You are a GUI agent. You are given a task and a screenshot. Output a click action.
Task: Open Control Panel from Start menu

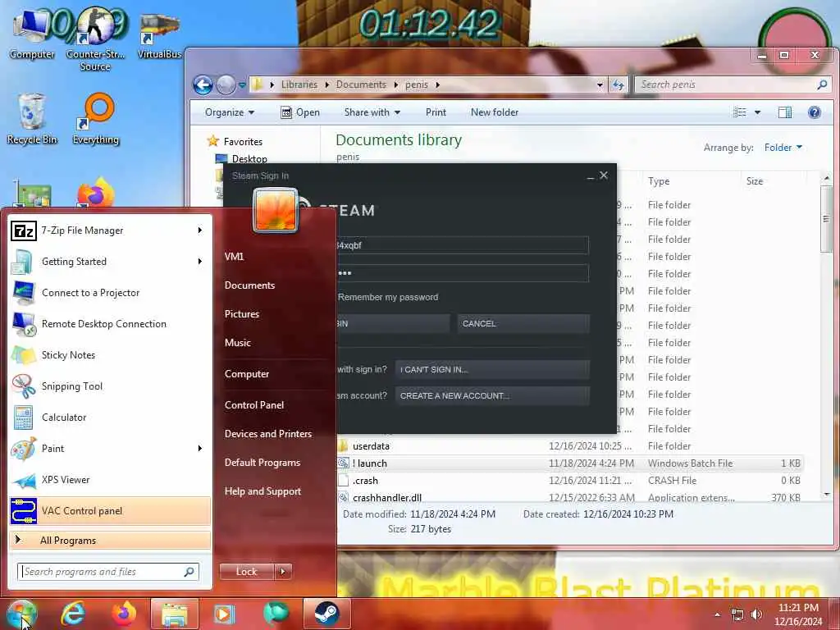tap(254, 405)
